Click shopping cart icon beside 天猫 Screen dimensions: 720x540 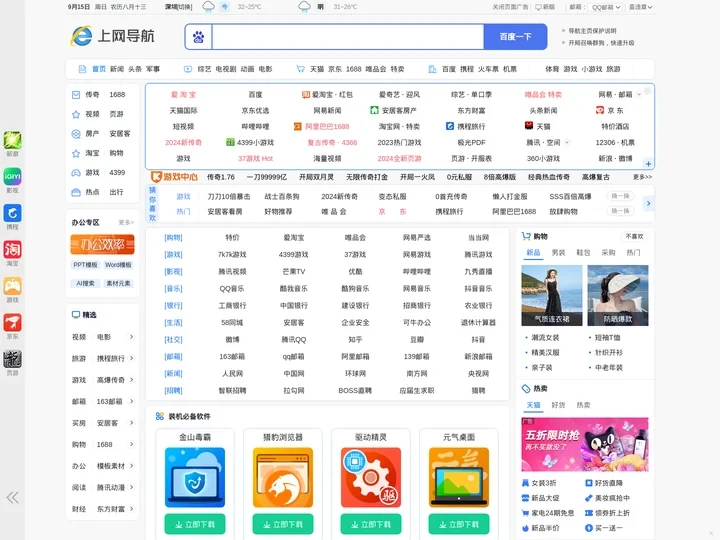click(300, 69)
